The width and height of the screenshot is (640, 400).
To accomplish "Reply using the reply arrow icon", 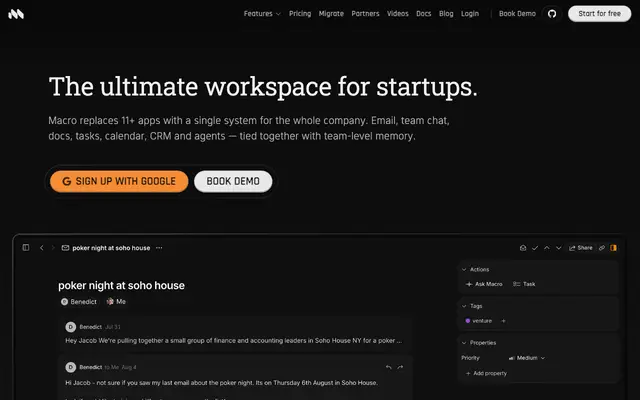I will coord(389,367).
